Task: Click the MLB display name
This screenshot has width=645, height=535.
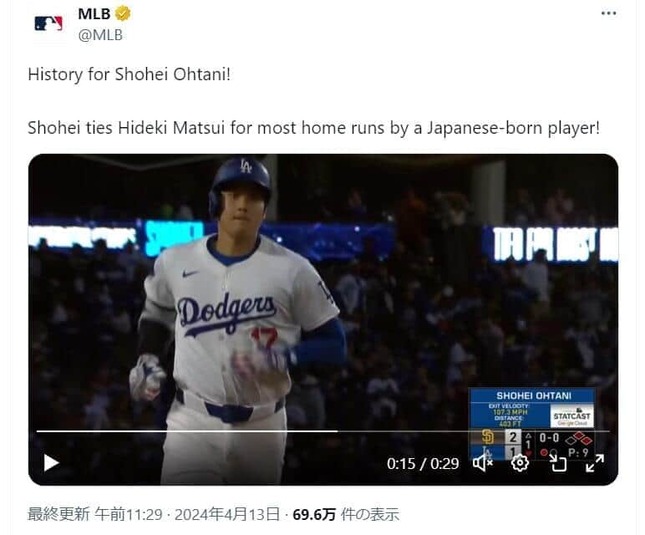Action: pyautogui.click(x=94, y=14)
